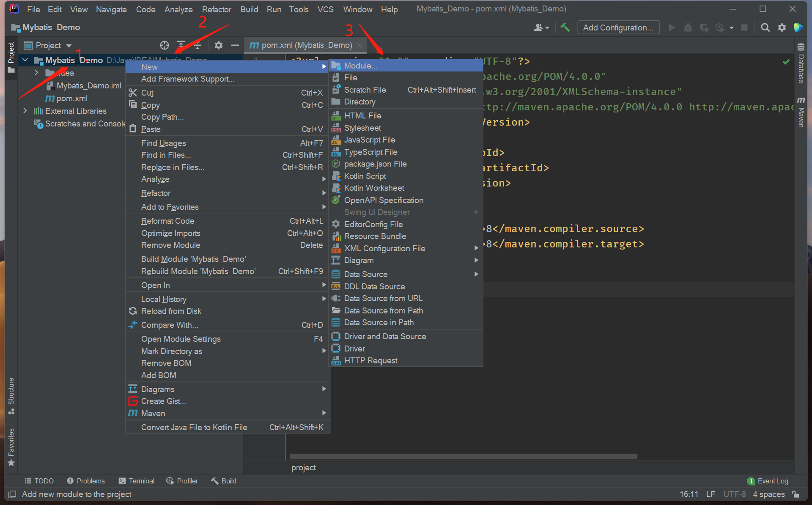Hide the Project tool window minus icon
Viewport: 812px width, 505px height.
(235, 45)
